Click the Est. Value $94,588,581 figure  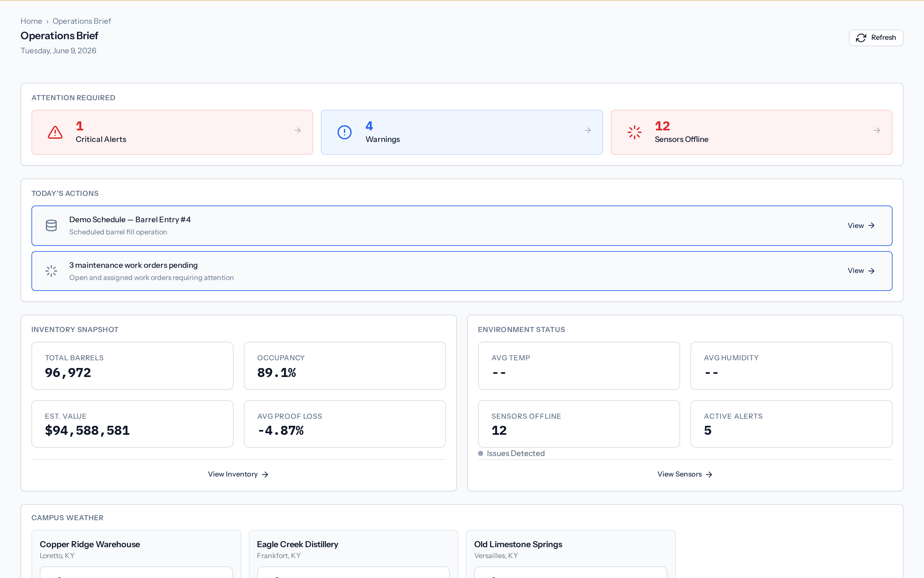pyautogui.click(x=87, y=430)
